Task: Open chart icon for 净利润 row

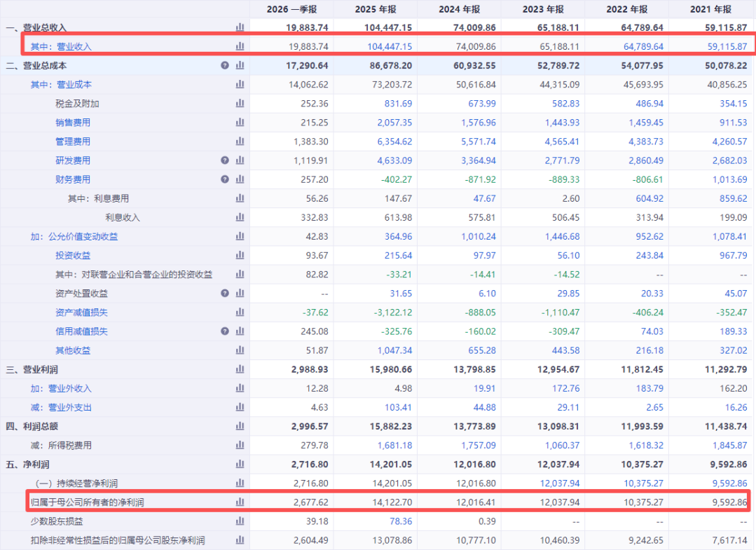Action: tap(240, 465)
